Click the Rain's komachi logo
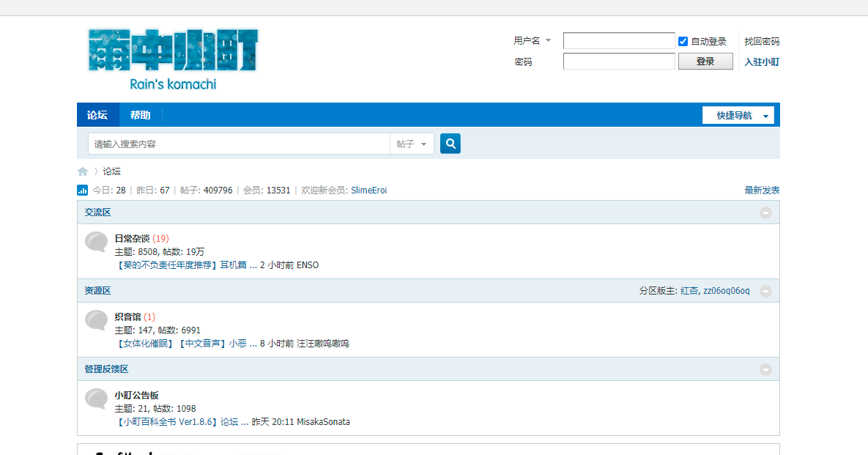868x455 pixels. tap(174, 59)
